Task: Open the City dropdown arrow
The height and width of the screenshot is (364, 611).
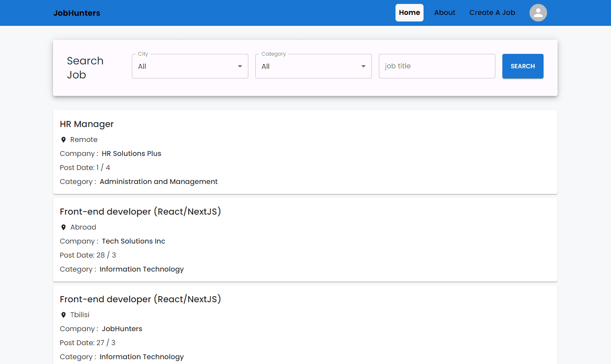Action: click(x=240, y=66)
